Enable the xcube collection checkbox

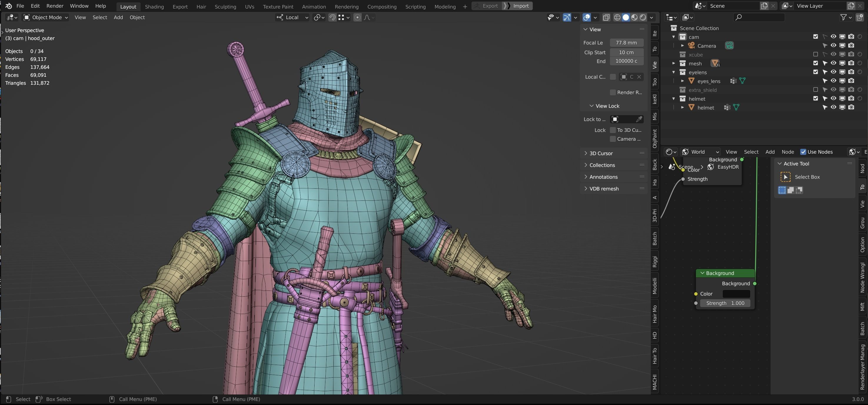[x=815, y=54]
